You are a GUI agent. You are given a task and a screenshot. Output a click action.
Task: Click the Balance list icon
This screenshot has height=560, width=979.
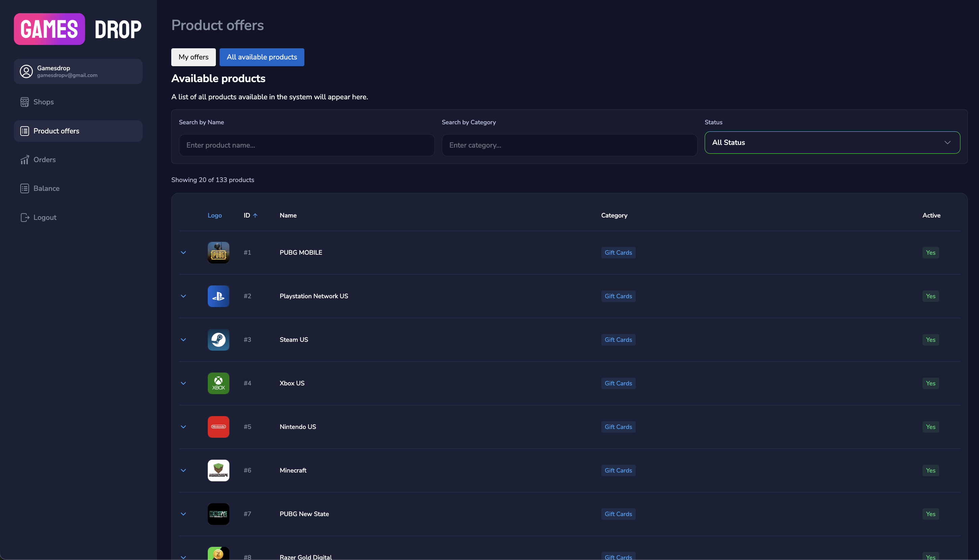[25, 188]
